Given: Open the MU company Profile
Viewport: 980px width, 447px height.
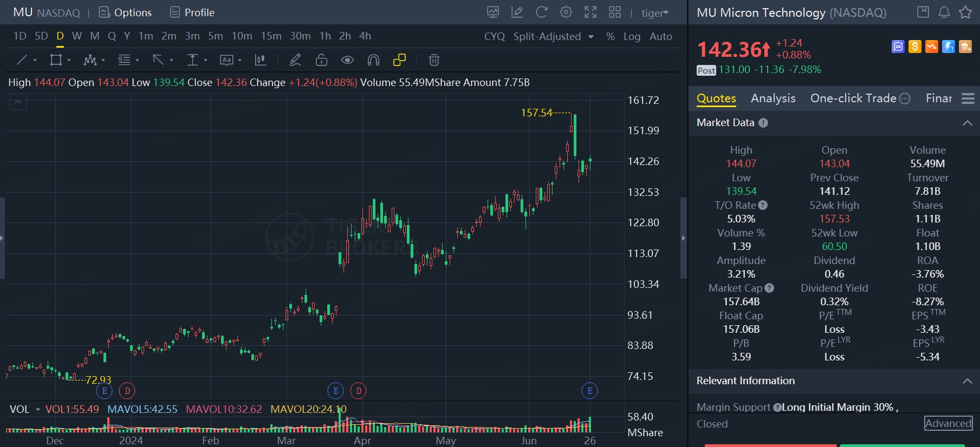Looking at the screenshot, I should pos(192,12).
